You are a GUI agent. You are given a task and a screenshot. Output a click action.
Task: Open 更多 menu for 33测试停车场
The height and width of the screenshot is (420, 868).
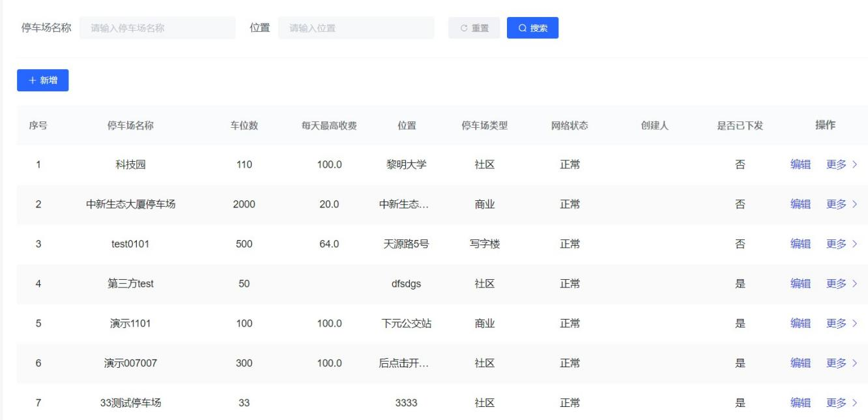(841, 403)
